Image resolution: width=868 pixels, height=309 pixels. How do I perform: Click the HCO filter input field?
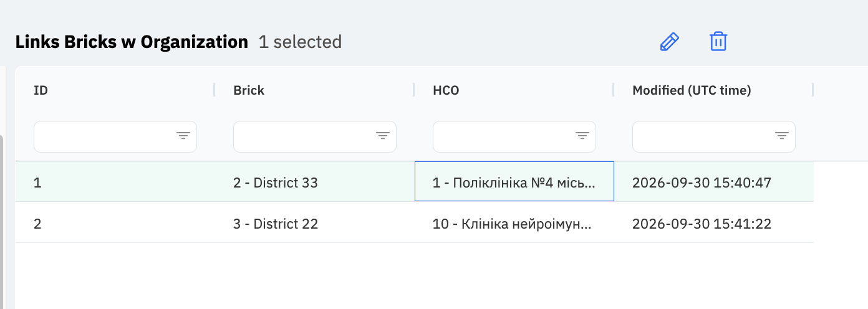pyautogui.click(x=514, y=136)
